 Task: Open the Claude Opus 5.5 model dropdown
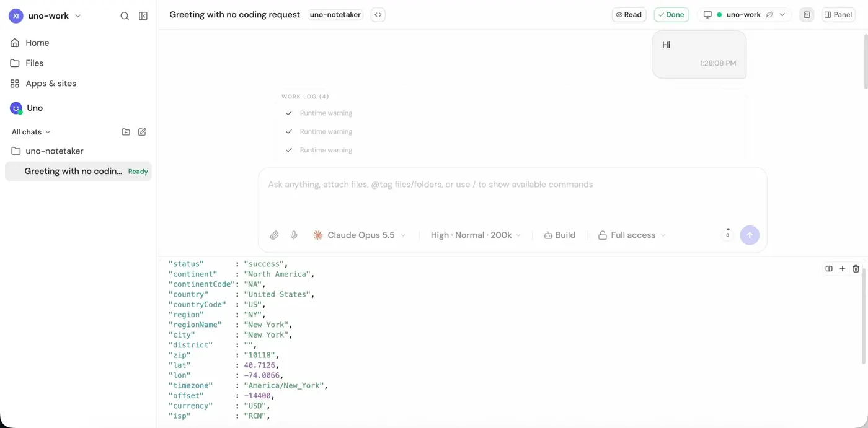(x=360, y=235)
